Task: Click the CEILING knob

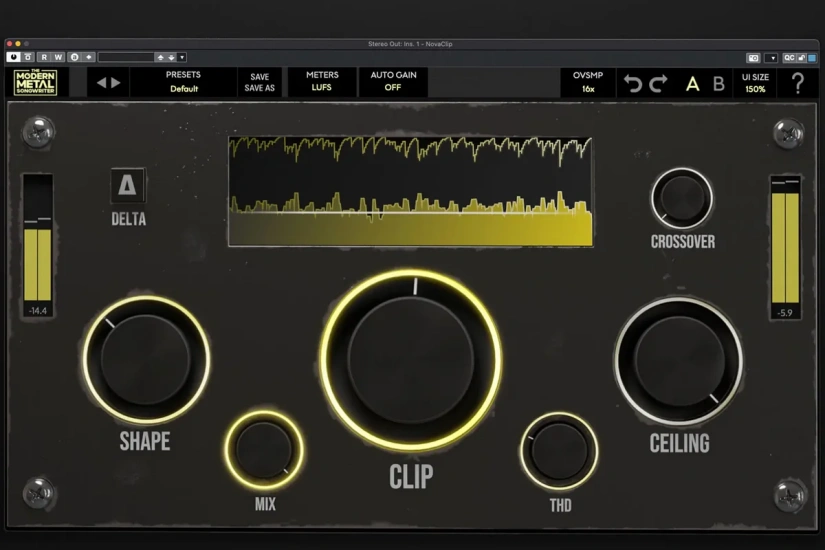Action: 679,361
